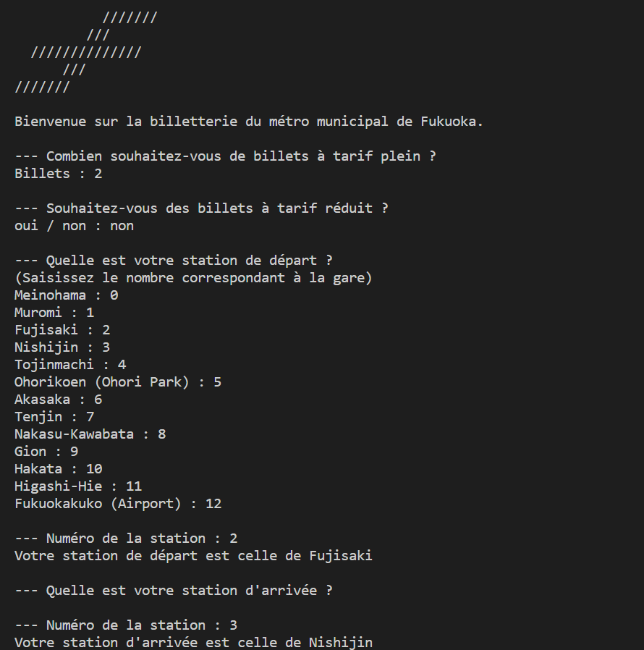The image size is (644, 650).
Task: Click the Fukuoka welcome message line
Action: click(249, 122)
